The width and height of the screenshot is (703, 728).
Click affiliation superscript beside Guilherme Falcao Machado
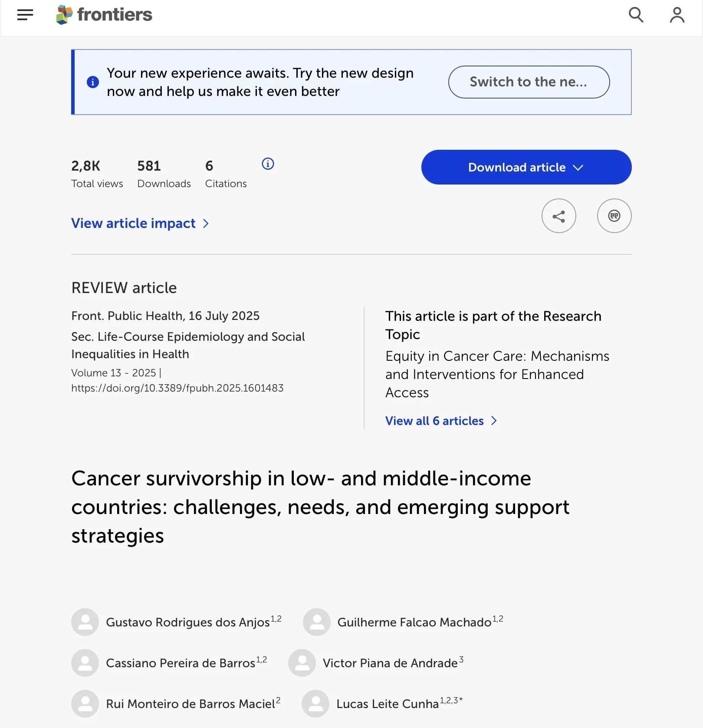[x=498, y=618]
